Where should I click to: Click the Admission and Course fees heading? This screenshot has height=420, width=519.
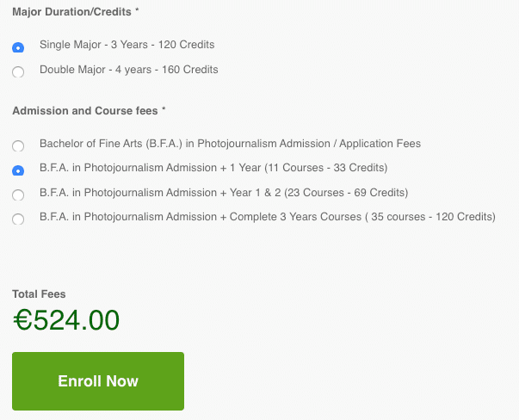tap(84, 111)
